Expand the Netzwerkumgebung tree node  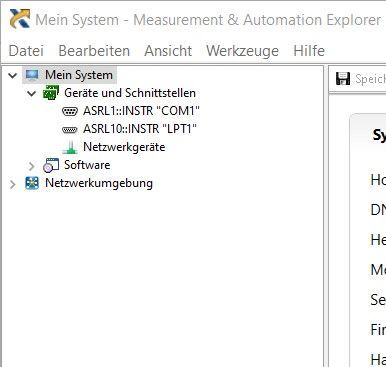click(x=13, y=184)
